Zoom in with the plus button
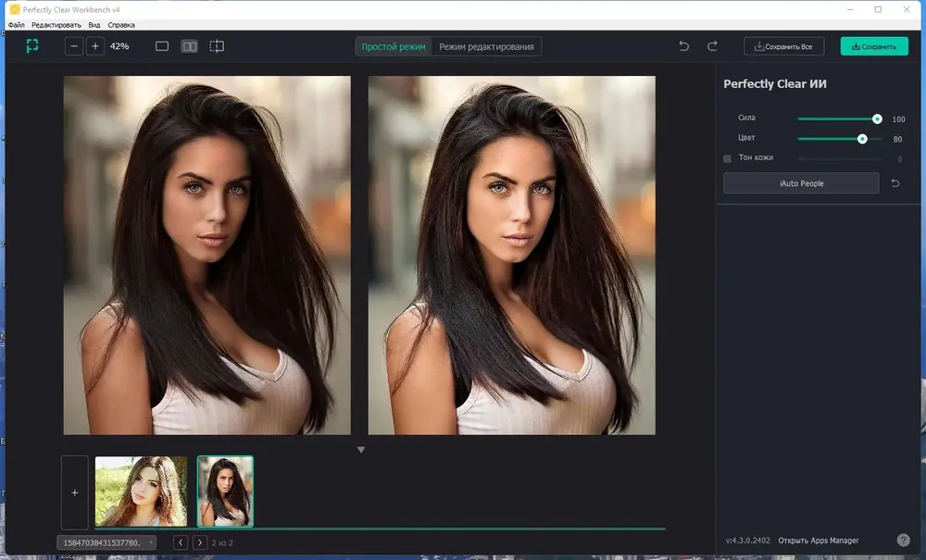The image size is (926, 560). tap(95, 46)
